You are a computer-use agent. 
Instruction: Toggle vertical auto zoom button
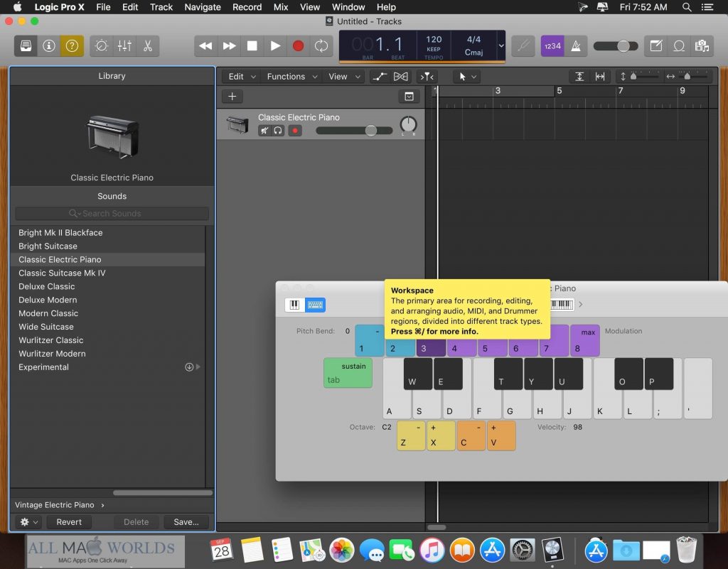pos(579,77)
